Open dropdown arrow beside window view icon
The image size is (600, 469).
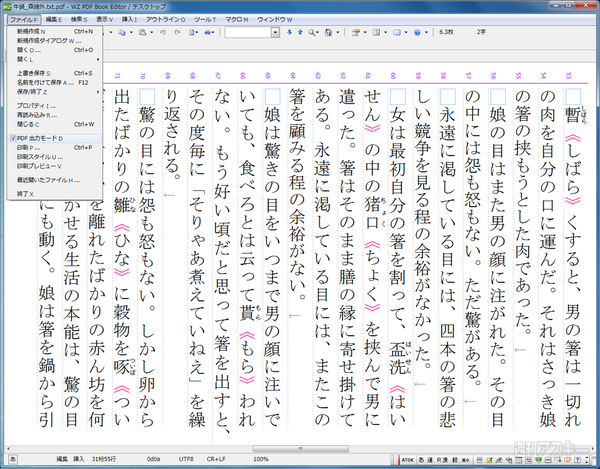click(x=406, y=33)
